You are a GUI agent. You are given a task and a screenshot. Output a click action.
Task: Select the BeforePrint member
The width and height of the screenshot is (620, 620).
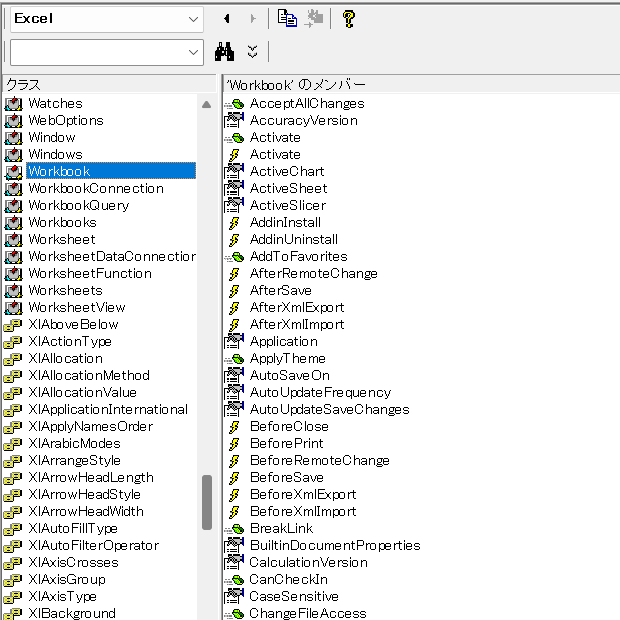click(x=287, y=444)
